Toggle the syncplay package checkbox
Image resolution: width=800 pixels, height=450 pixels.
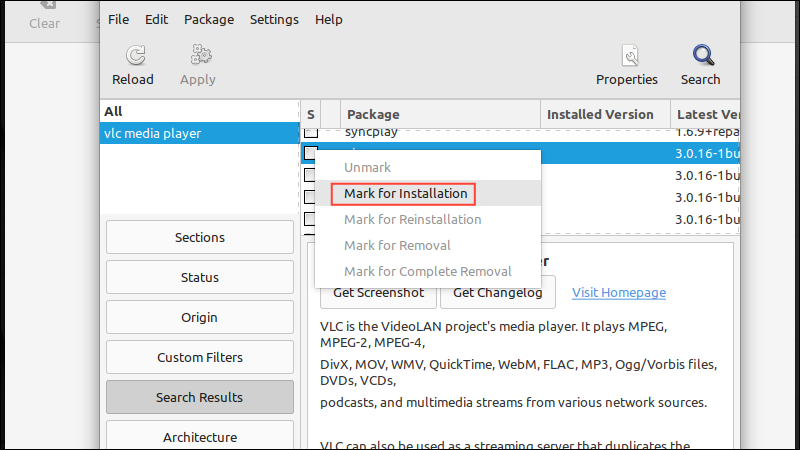click(311, 133)
